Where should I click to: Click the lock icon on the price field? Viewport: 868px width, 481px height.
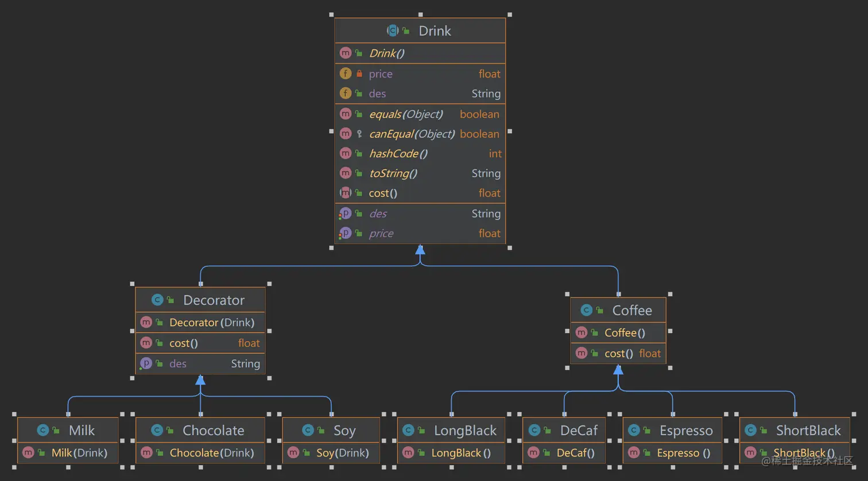(x=359, y=73)
